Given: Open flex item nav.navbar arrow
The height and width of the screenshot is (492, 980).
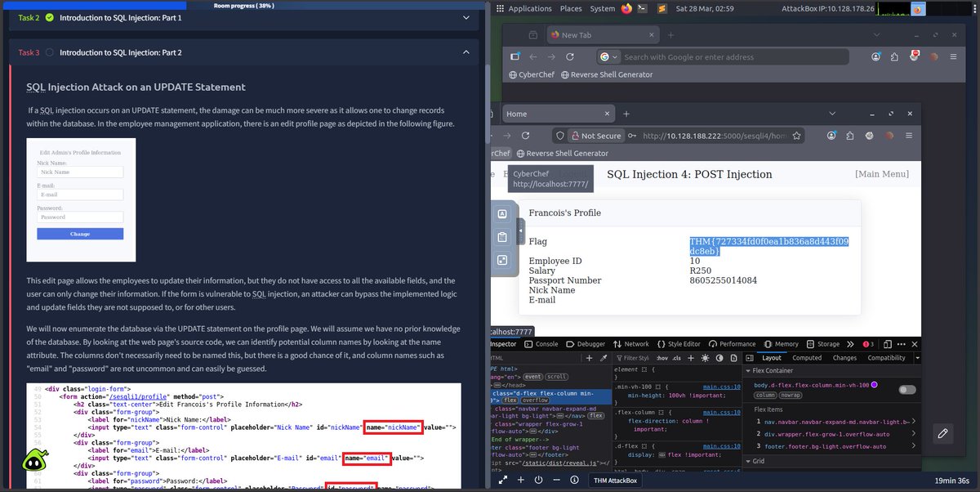Looking at the screenshot, I should 913,421.
